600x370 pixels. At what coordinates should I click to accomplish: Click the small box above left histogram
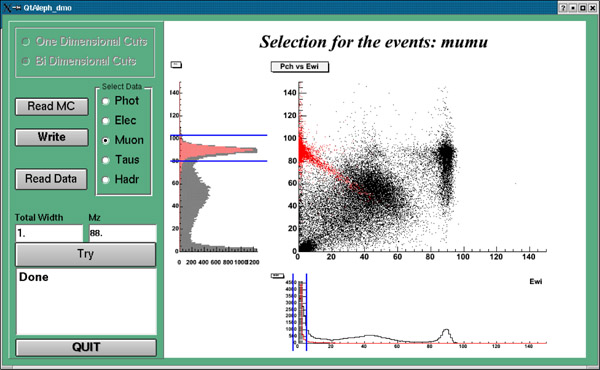(x=176, y=65)
